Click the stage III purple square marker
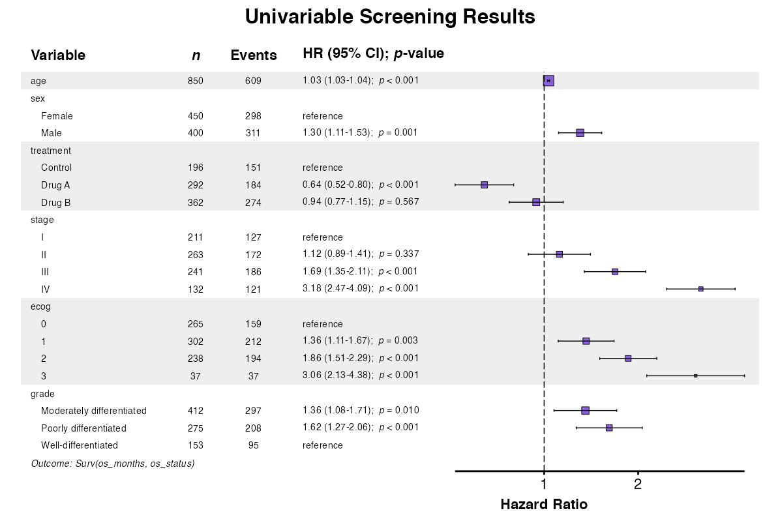 pos(615,271)
